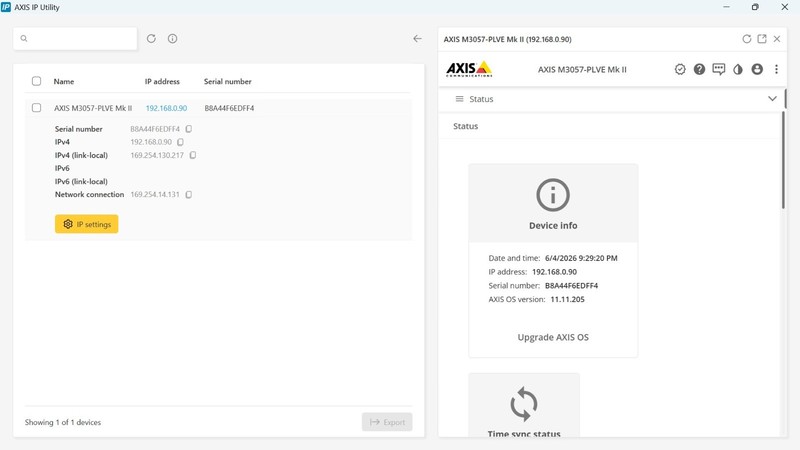Close the AXIS M3057-PLVE Mk II panel
The image size is (800, 450).
pyautogui.click(x=777, y=39)
